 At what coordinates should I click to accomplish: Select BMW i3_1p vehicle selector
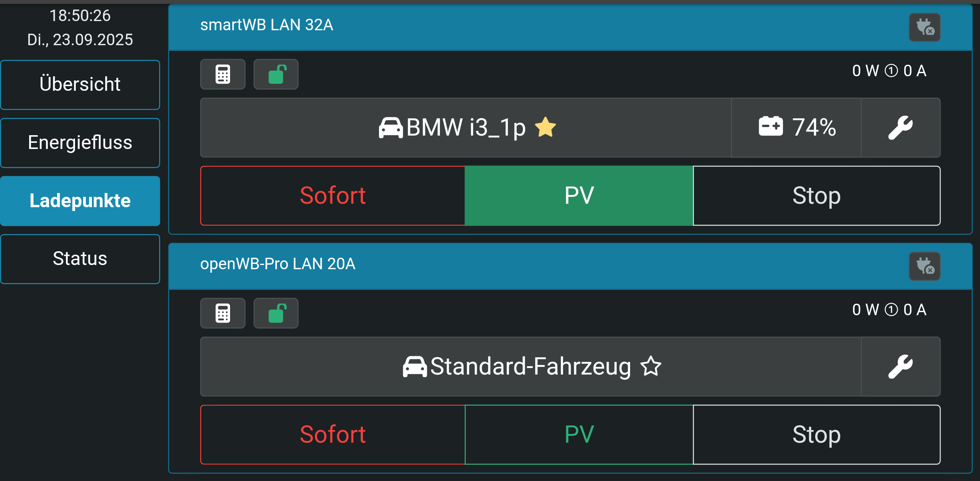point(465,128)
